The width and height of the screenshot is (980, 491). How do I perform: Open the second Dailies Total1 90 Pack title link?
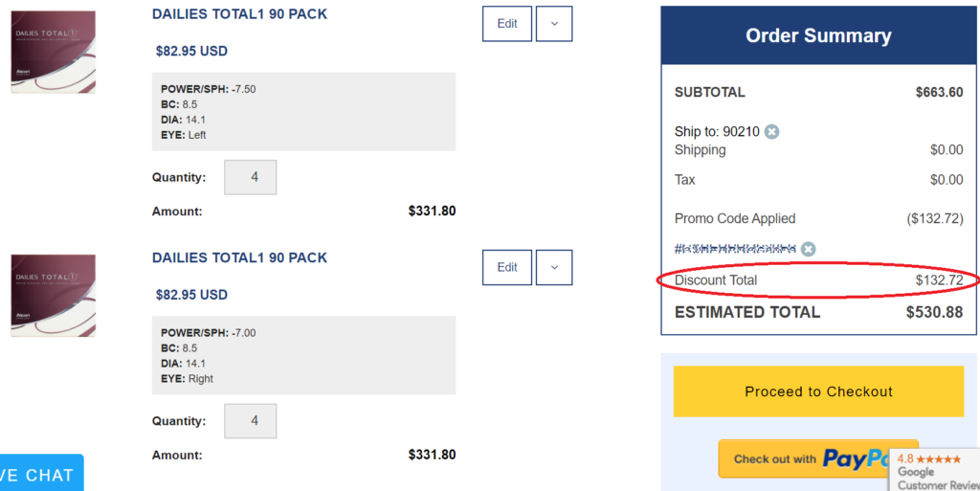[x=239, y=257]
